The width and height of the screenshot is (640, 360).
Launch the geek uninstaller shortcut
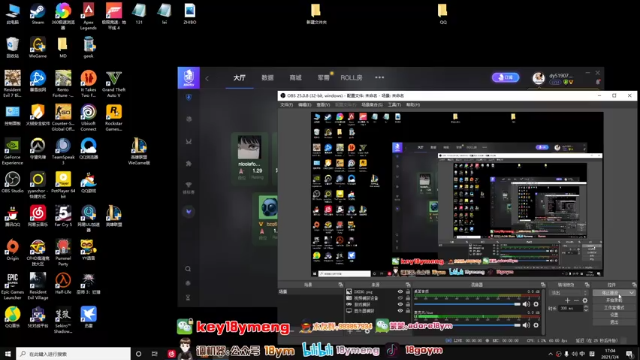pyautogui.click(x=88, y=47)
